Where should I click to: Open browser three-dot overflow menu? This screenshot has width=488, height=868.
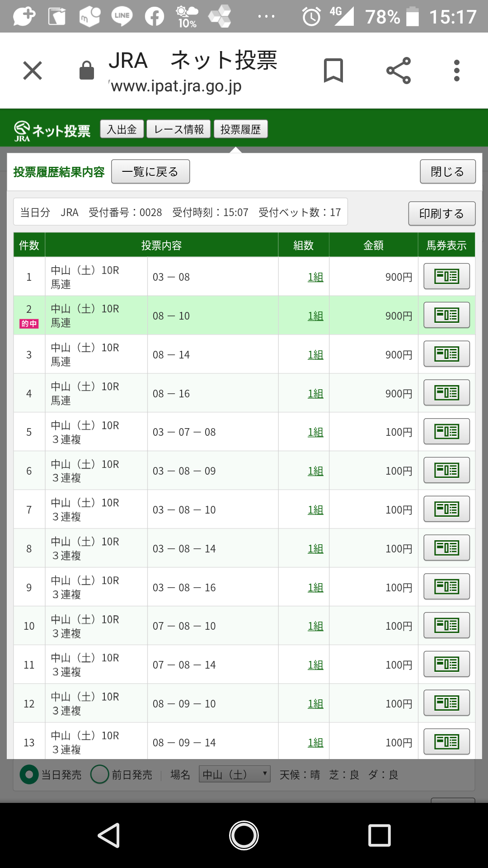[457, 71]
